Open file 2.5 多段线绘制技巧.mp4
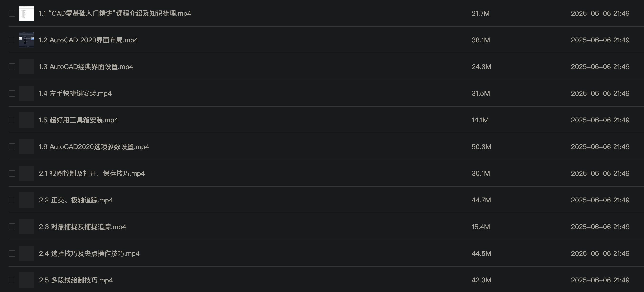This screenshot has height=292, width=644. [76, 280]
